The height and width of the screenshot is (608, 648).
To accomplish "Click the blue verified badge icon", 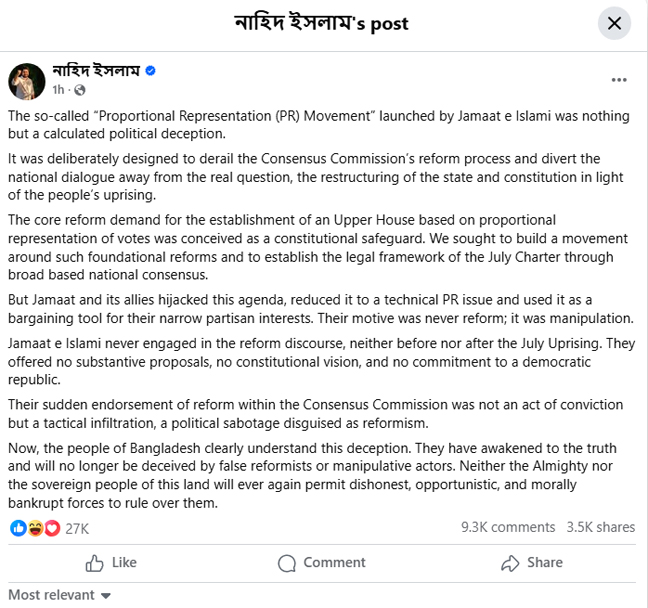I will (x=151, y=71).
